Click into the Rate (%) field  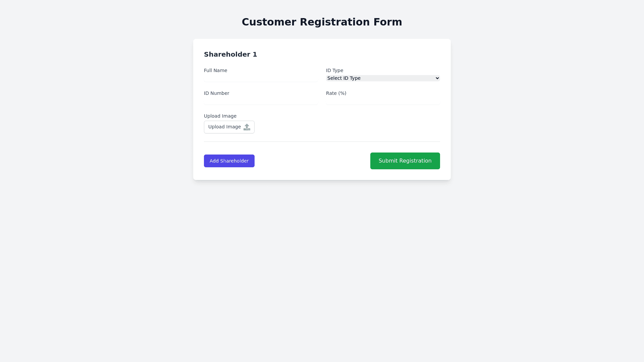(383, 101)
